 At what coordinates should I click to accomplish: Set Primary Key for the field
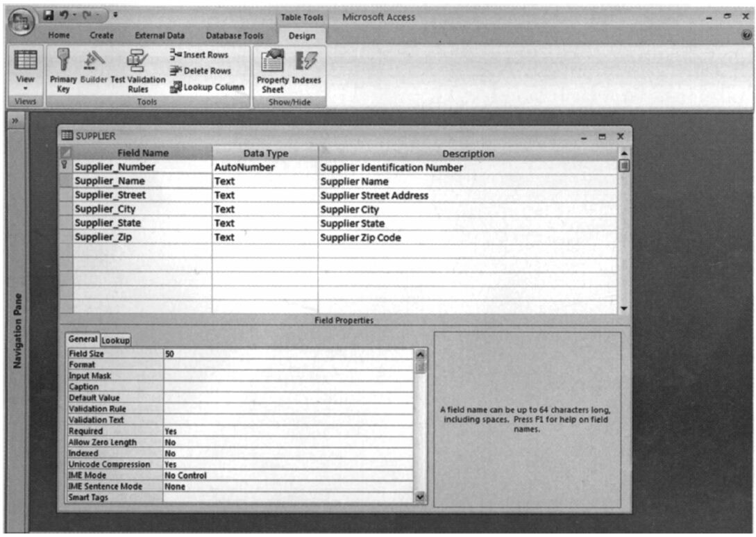[63, 70]
